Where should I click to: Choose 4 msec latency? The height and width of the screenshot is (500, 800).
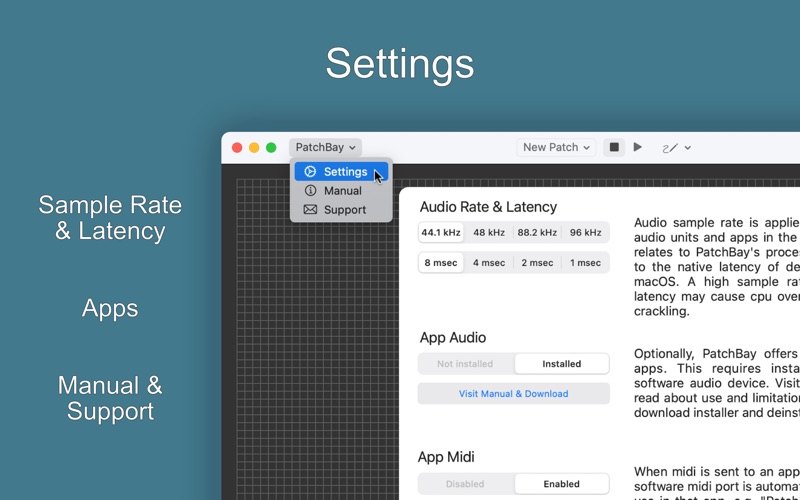coord(489,263)
